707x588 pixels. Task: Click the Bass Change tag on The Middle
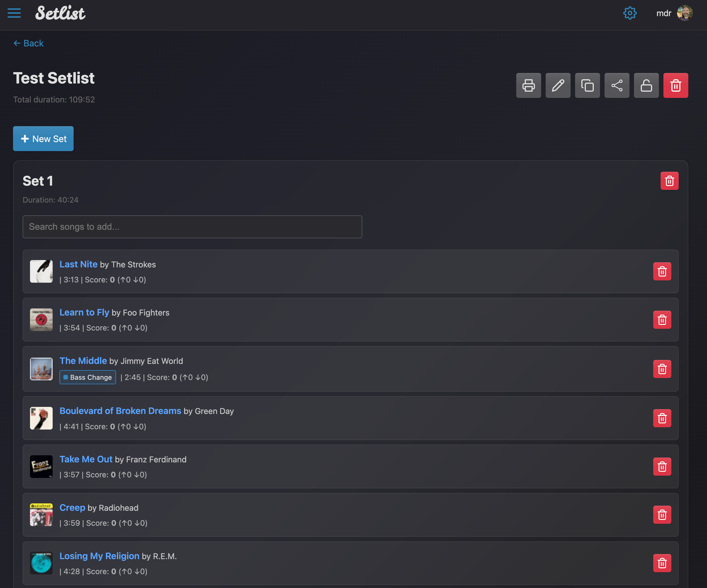click(87, 377)
